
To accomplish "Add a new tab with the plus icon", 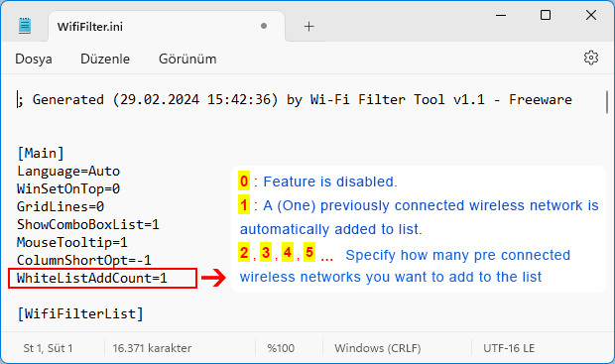I will [x=309, y=26].
